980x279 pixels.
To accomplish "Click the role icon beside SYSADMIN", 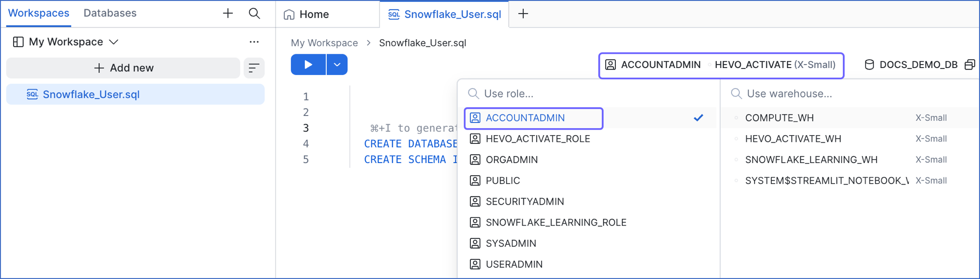I will [475, 243].
